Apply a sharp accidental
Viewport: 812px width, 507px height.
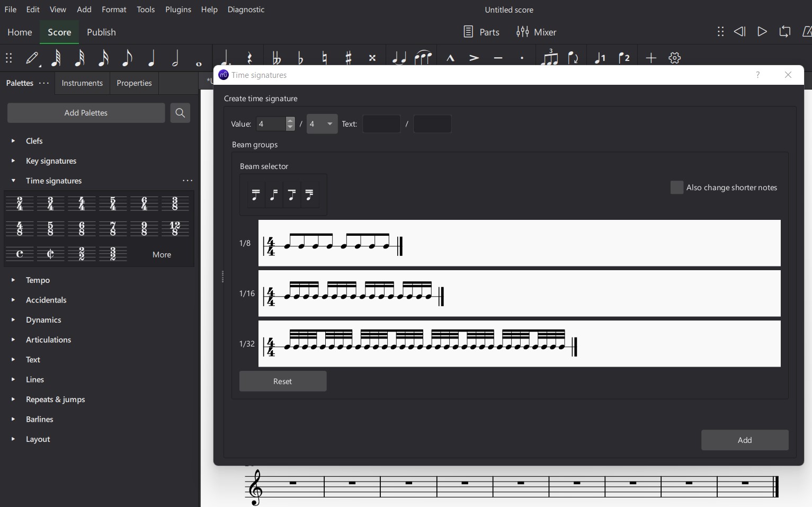(x=349, y=58)
